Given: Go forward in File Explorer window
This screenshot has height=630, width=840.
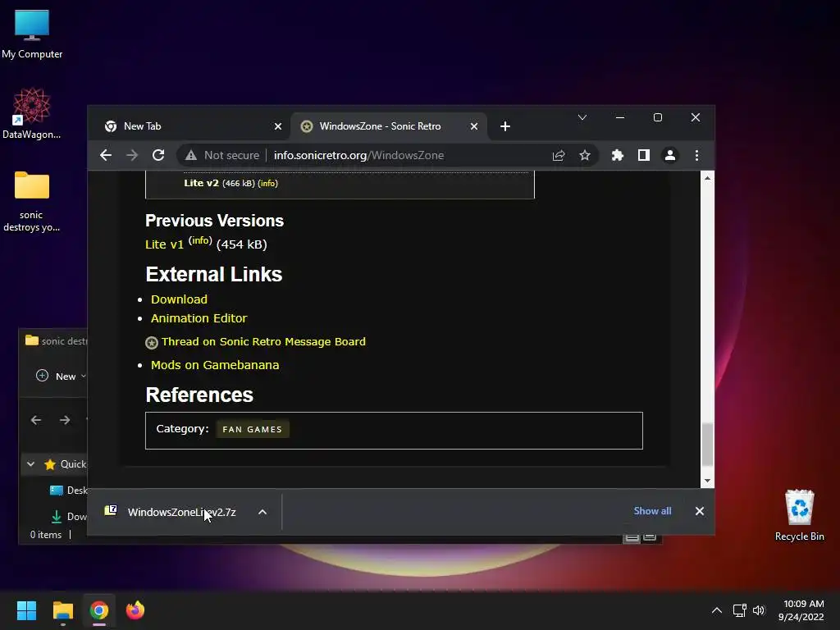Looking at the screenshot, I should coord(65,420).
